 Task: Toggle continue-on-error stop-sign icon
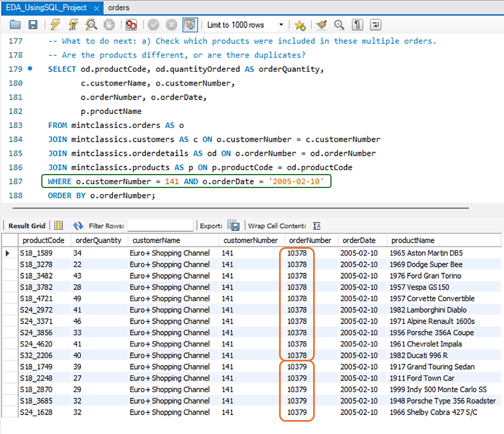pos(131,25)
